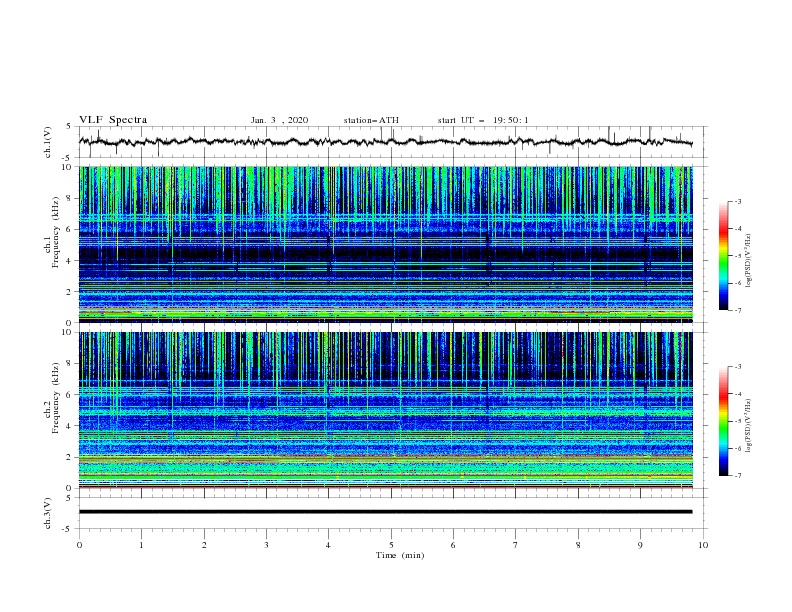Click the time axis tick label "3"
The image size is (792, 612).
pyautogui.click(x=266, y=545)
